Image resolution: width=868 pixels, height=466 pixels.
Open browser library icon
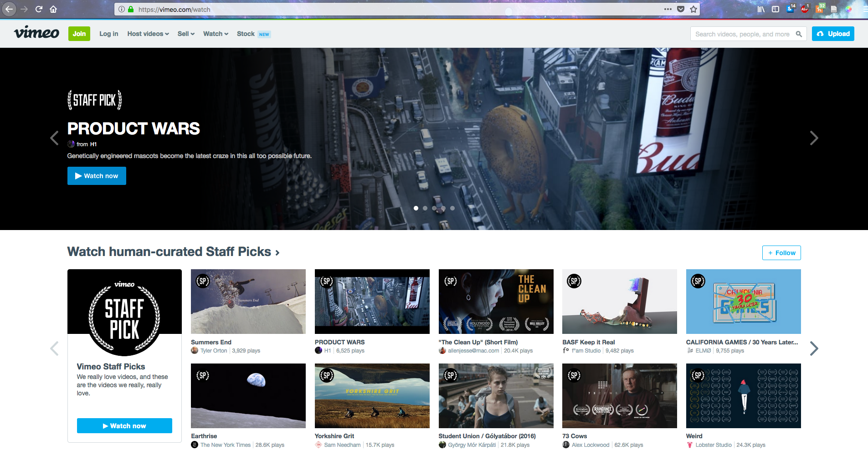(x=761, y=9)
